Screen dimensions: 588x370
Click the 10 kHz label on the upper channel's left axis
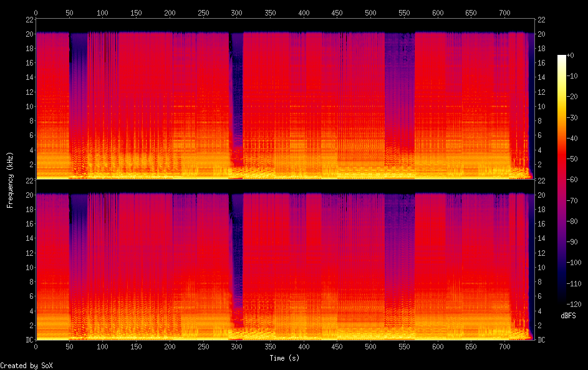coord(27,106)
